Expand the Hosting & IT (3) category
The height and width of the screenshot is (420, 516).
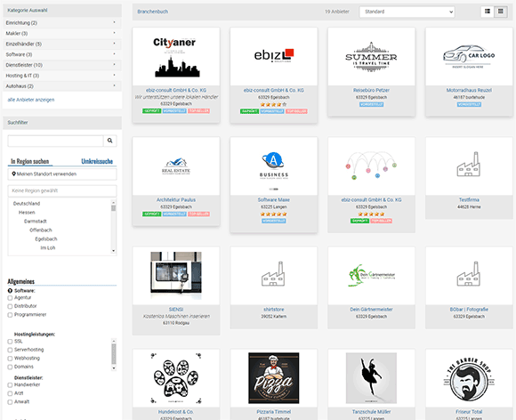click(x=62, y=76)
